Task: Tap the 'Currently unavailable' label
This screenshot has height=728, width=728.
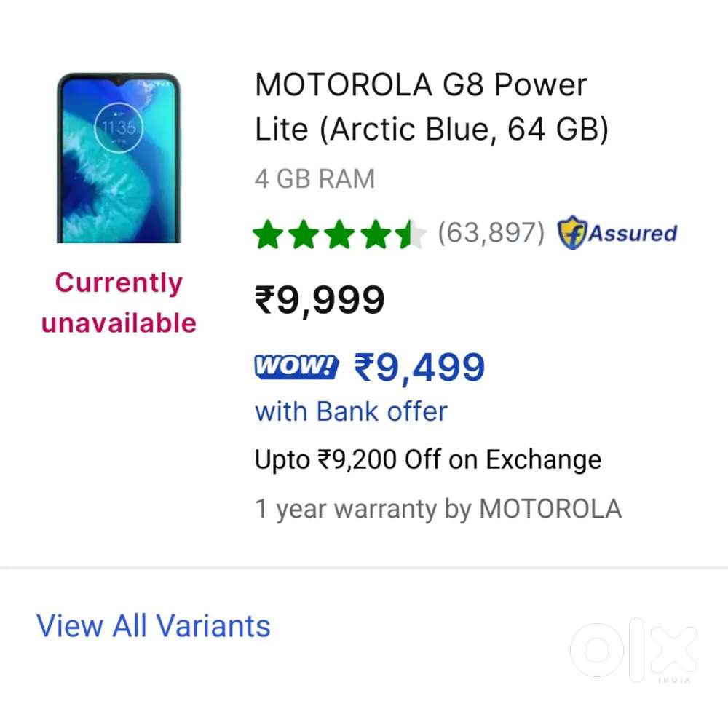Action: tap(119, 302)
